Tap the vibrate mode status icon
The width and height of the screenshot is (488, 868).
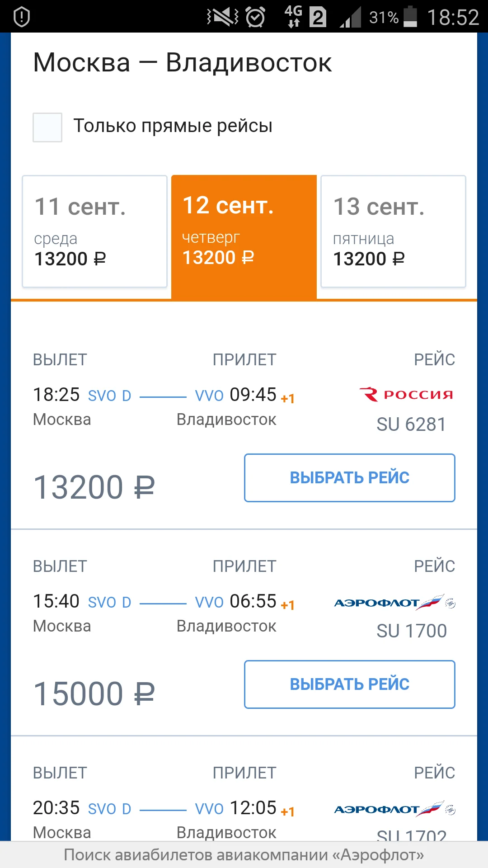tap(222, 17)
